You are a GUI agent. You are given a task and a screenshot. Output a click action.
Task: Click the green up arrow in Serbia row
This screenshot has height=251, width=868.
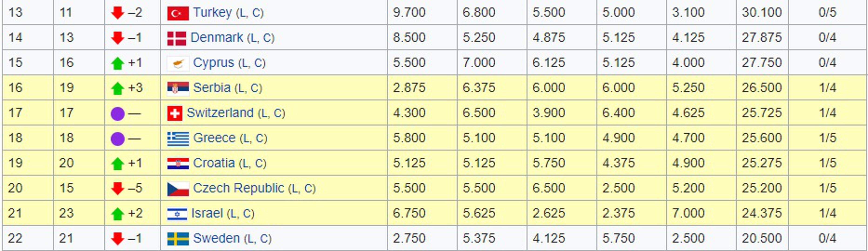118,88
